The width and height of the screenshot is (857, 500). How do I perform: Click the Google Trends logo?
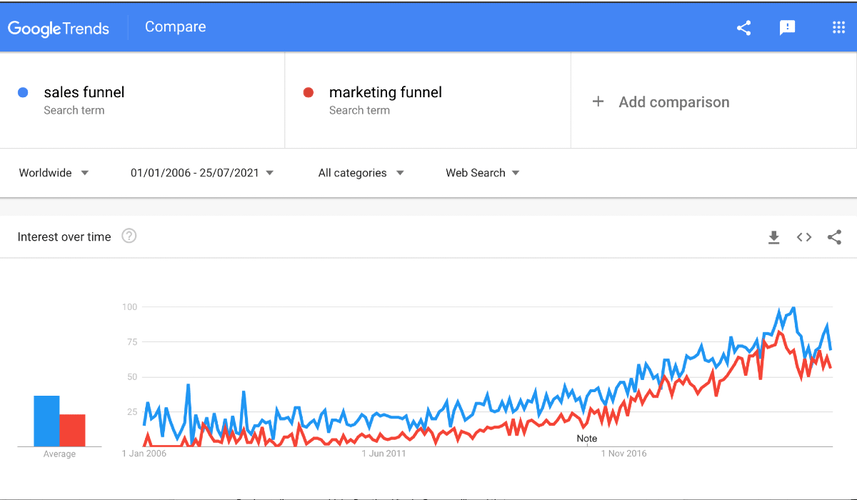[x=59, y=28]
